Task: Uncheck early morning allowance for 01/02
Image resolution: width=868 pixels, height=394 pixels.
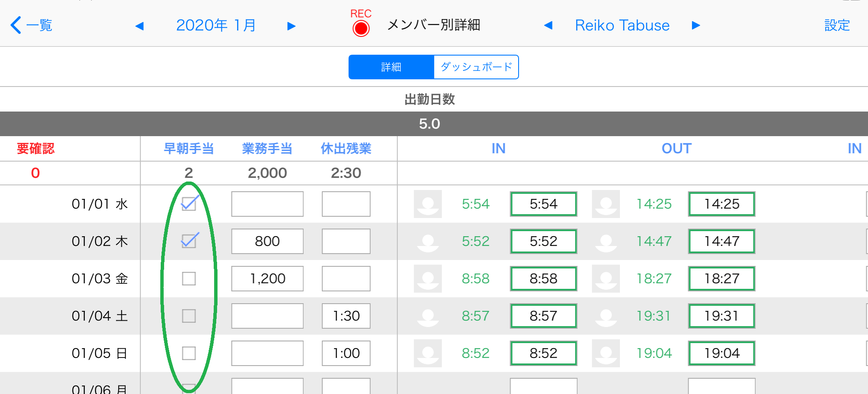Action: point(189,240)
